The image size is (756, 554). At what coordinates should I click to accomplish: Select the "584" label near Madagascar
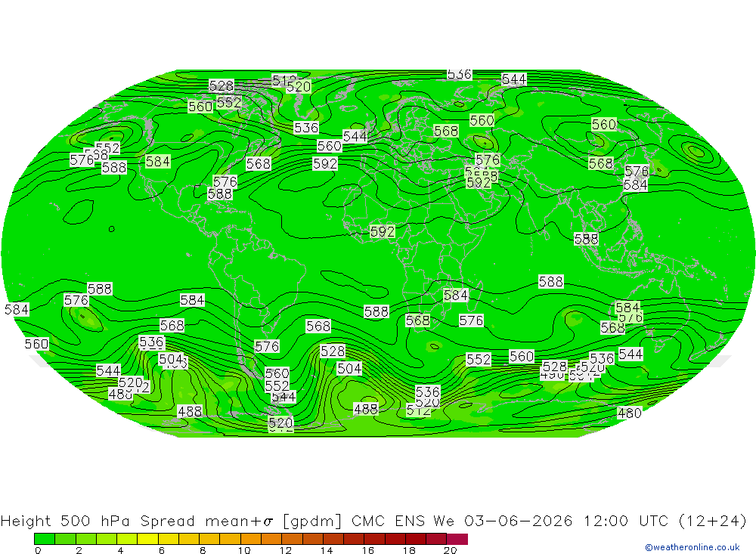[x=456, y=295]
